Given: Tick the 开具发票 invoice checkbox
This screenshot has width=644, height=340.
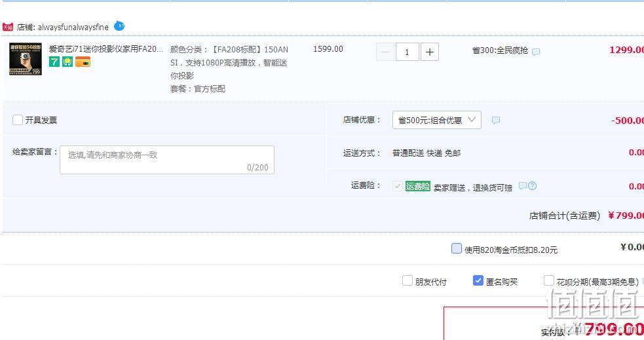Looking at the screenshot, I should (17, 120).
